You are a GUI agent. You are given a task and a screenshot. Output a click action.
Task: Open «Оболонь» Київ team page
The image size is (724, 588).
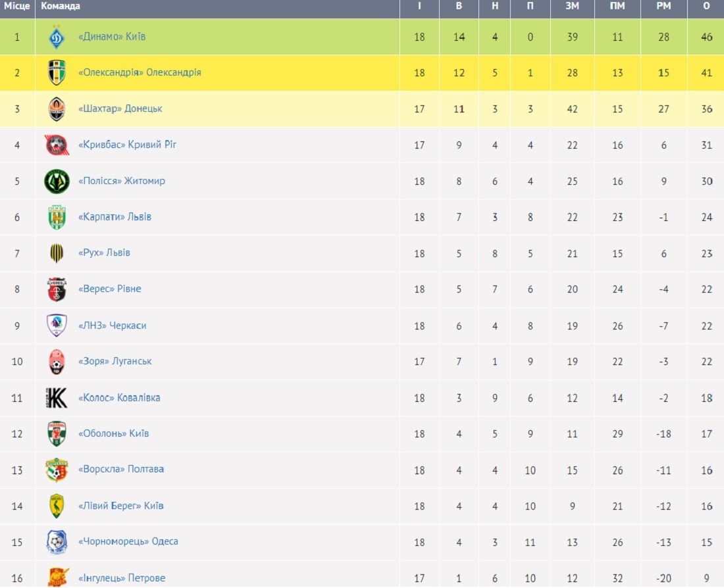(x=114, y=433)
